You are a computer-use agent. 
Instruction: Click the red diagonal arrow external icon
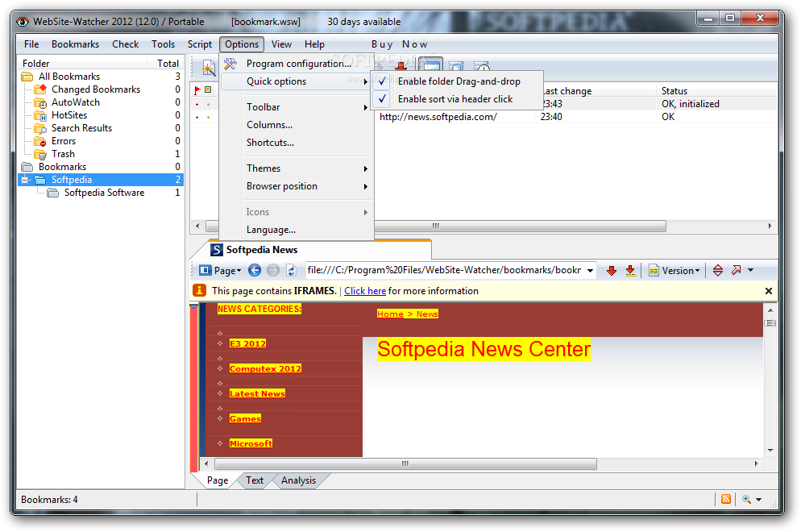click(736, 270)
